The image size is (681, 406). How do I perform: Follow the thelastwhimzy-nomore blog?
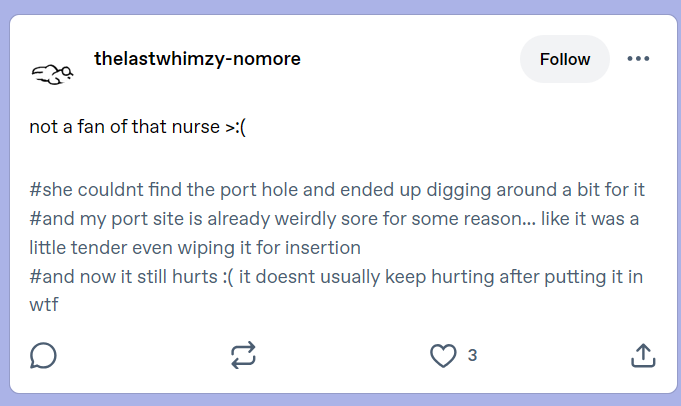(x=565, y=59)
